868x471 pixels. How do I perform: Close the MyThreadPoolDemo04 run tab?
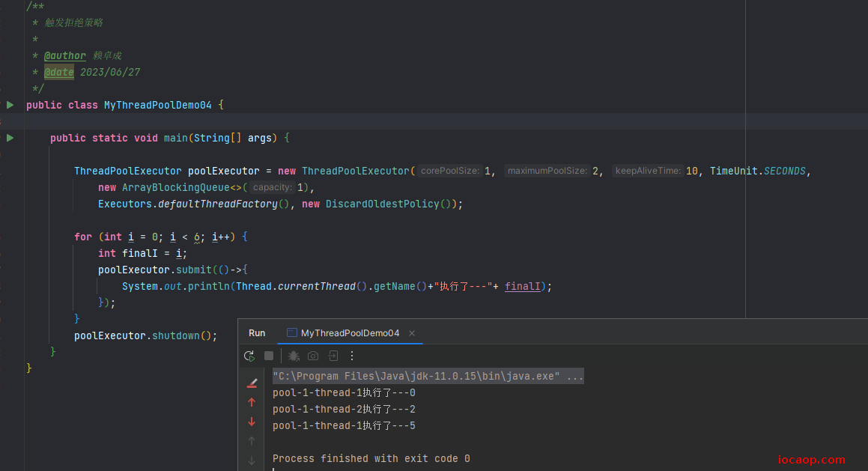click(412, 333)
